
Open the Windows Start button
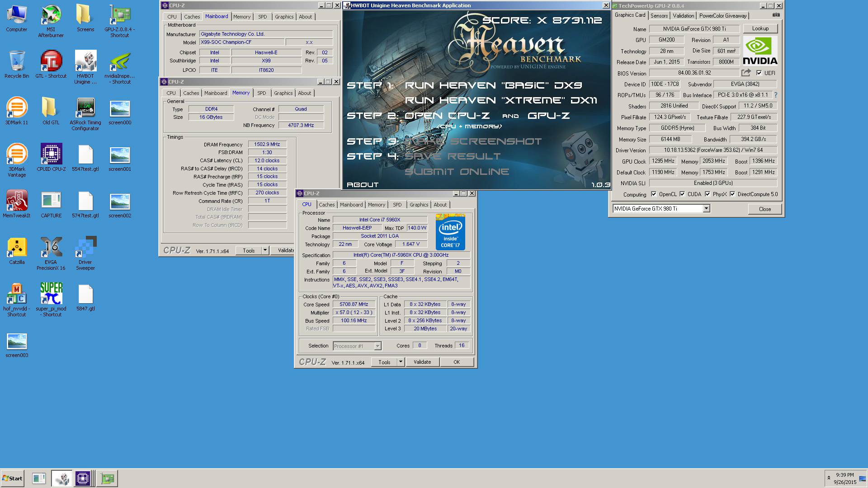click(13, 479)
